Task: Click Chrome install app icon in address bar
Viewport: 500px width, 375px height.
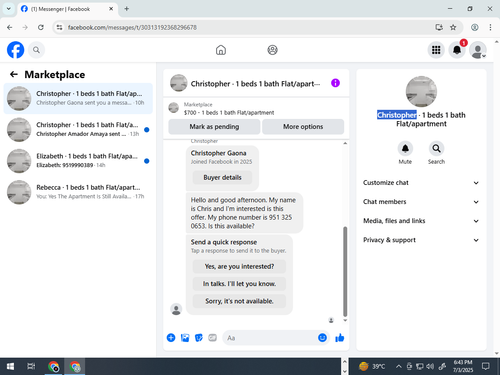Action: click(439, 27)
